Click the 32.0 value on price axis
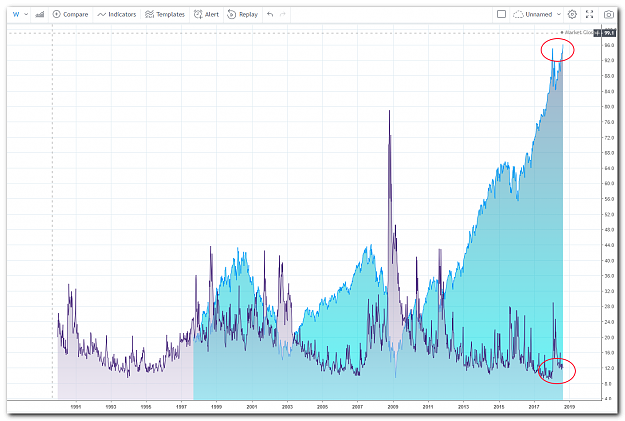625x421 pixels. [x=609, y=291]
